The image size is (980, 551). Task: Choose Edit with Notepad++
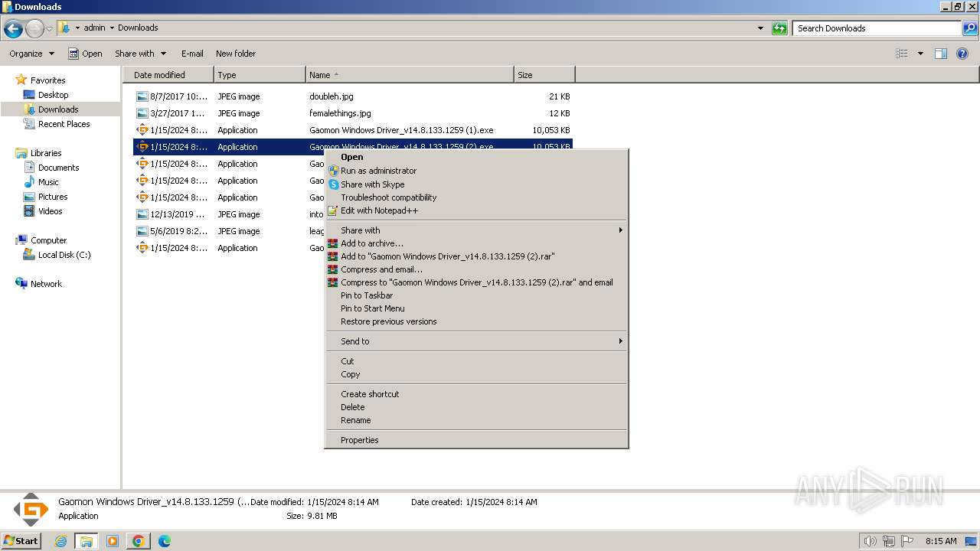point(476,210)
